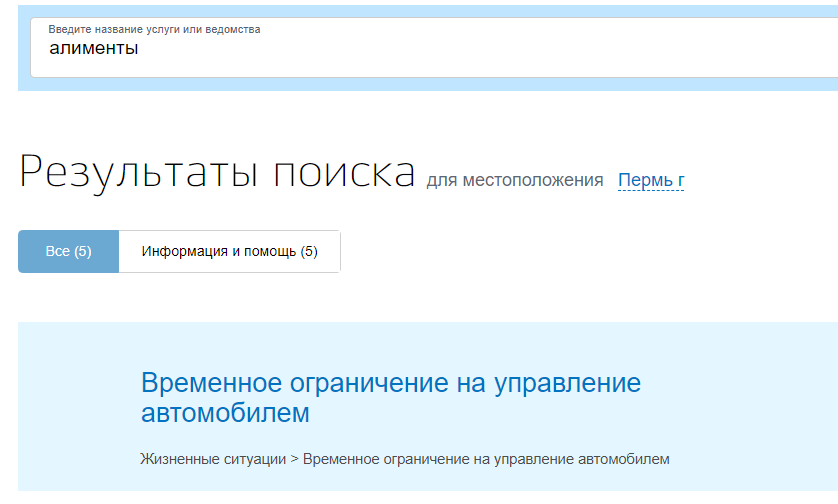Click the "(5)" count in "Информация и помощь" tab

coord(309,251)
